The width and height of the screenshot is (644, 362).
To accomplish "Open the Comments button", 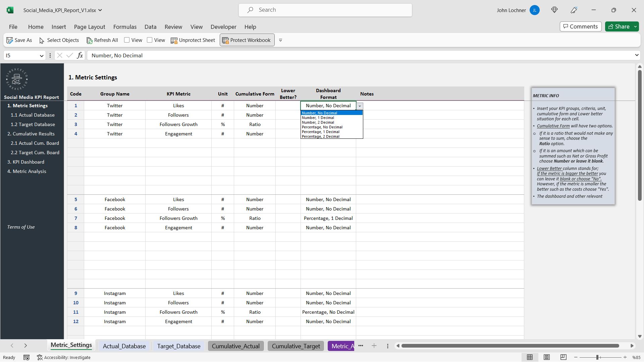I will 580,26.
